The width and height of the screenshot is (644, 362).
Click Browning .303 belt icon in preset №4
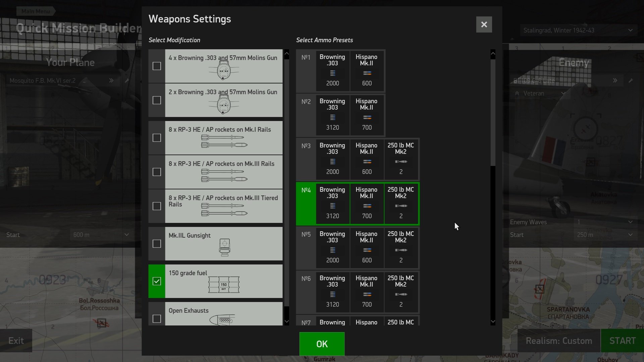(333, 206)
